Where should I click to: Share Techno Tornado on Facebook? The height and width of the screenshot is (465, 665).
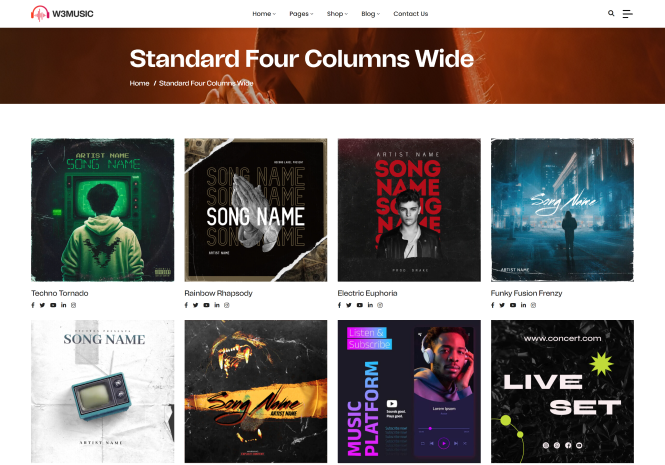click(33, 305)
